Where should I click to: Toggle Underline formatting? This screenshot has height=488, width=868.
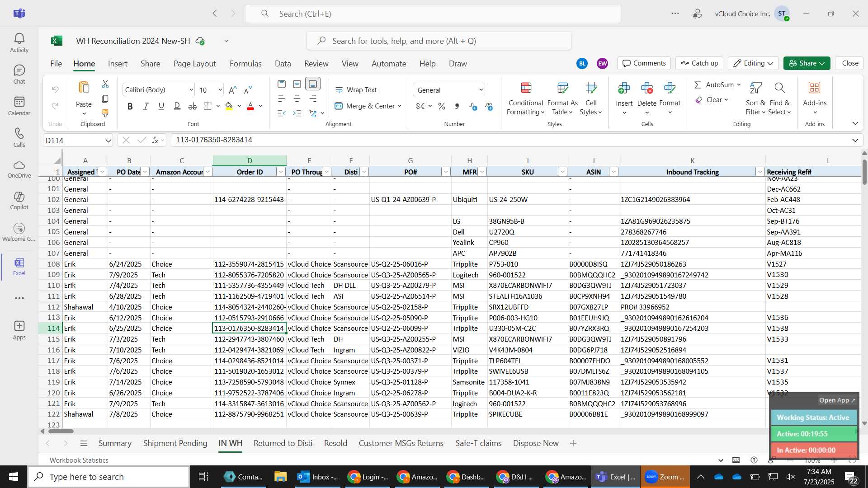161,106
